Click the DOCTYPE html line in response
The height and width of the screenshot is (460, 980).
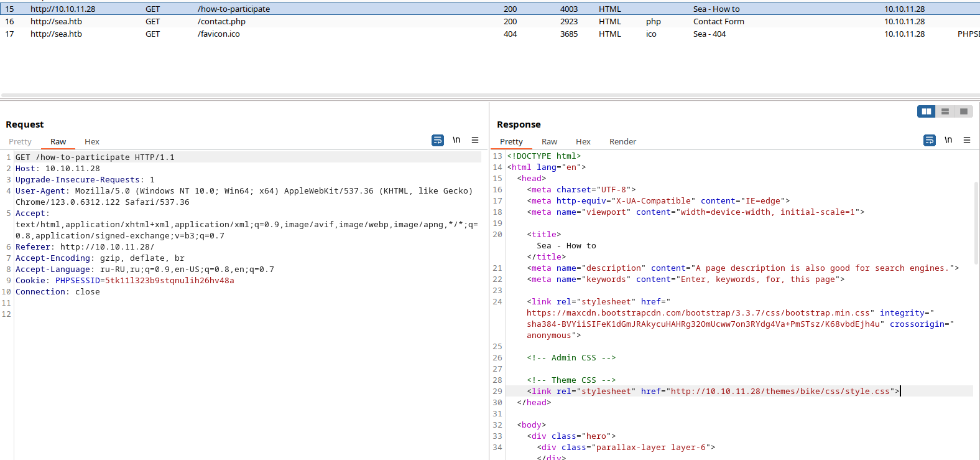pyautogui.click(x=544, y=156)
